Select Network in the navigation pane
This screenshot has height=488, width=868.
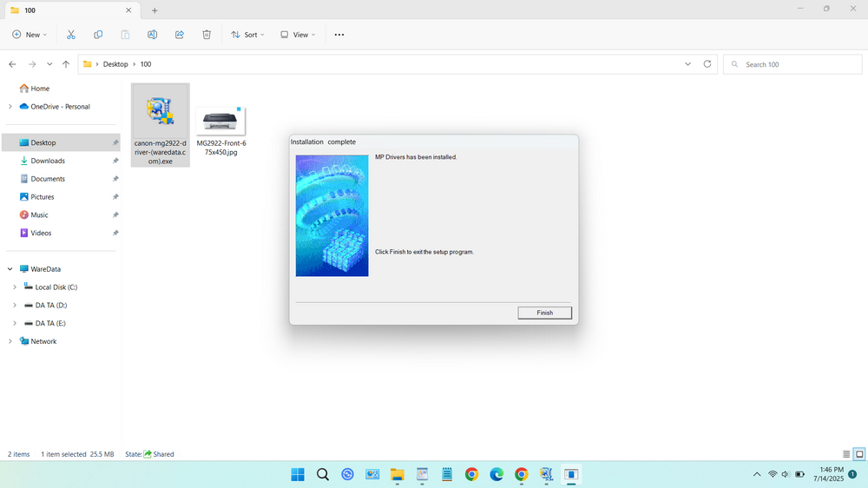pos(43,341)
